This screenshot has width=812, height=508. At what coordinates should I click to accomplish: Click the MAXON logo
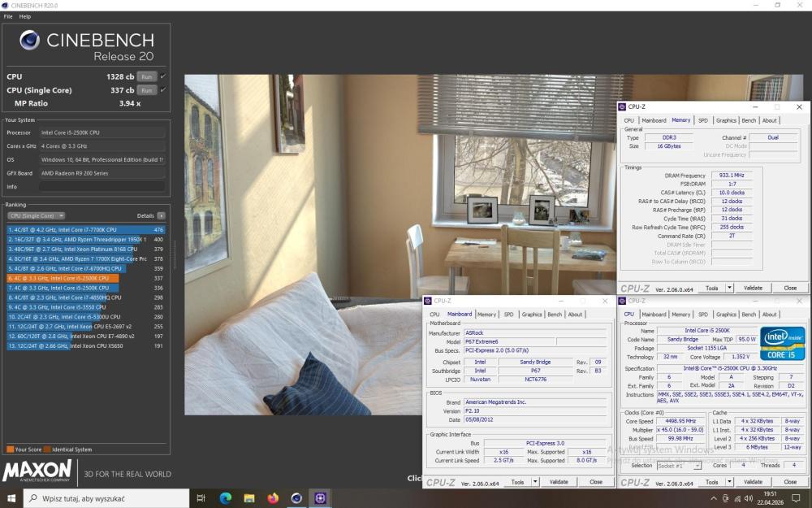coord(37,471)
